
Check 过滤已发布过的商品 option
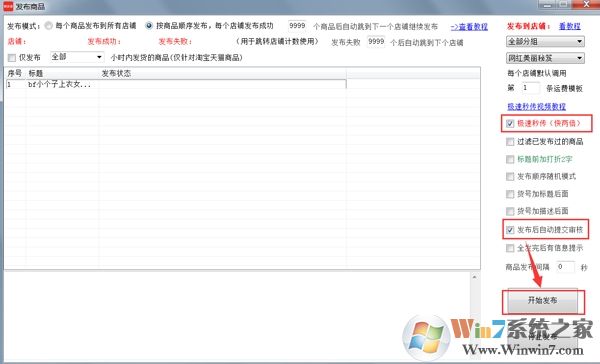pos(510,142)
